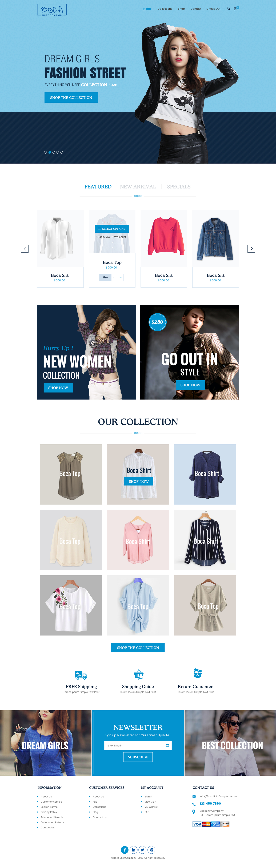The image size is (276, 868).
Task: Go to next featured products arrow
Action: tap(251, 249)
